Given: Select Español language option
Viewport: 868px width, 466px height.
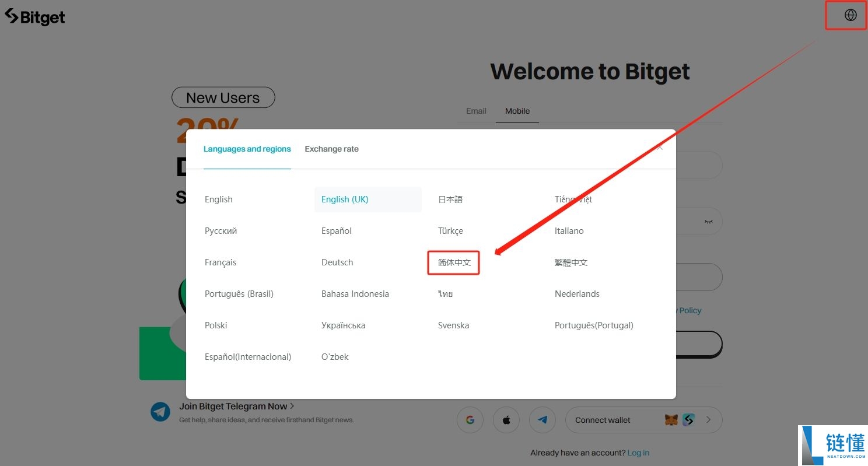Looking at the screenshot, I should pyautogui.click(x=337, y=231).
